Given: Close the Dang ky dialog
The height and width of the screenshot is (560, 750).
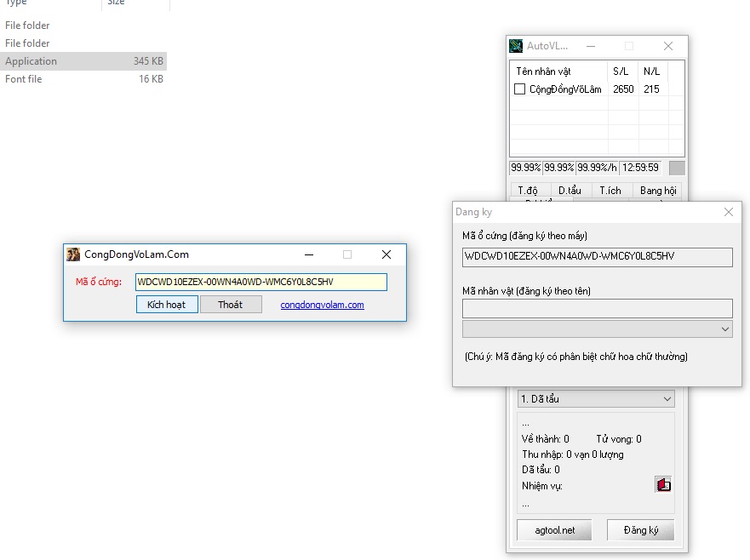Looking at the screenshot, I should [x=729, y=212].
